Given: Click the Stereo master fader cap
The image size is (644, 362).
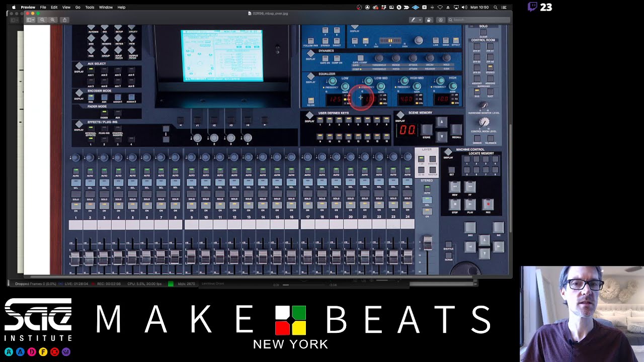Looking at the screenshot, I should (427, 243).
